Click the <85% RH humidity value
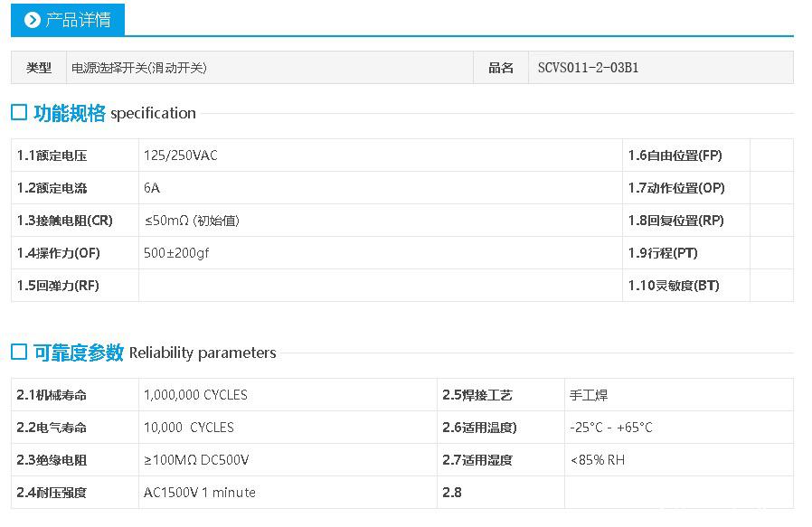 coord(598,460)
